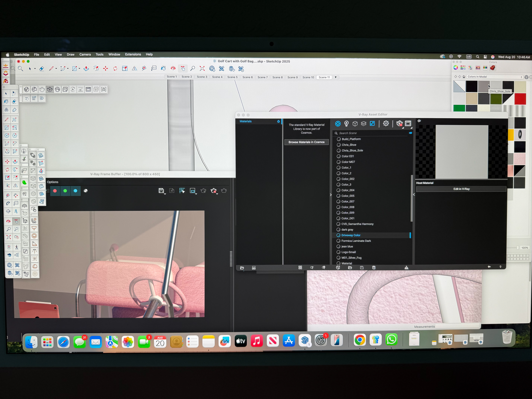Toggle red channel in Frame Buffer

point(55,191)
